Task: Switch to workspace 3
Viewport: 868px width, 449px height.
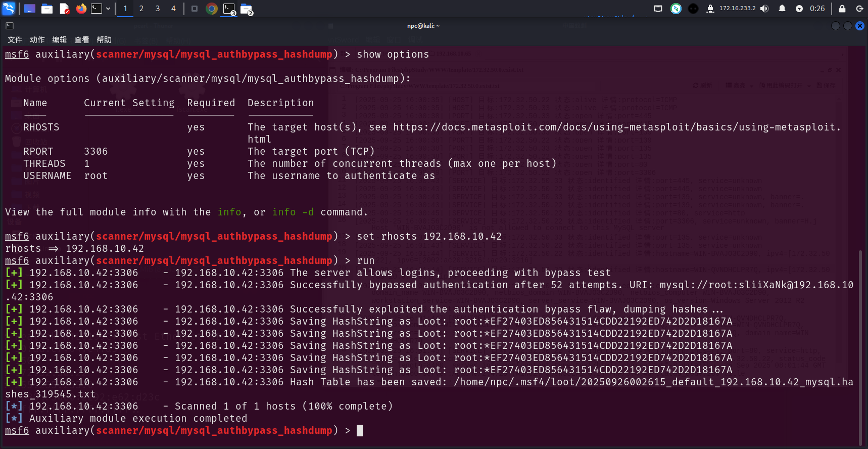Action: tap(158, 9)
